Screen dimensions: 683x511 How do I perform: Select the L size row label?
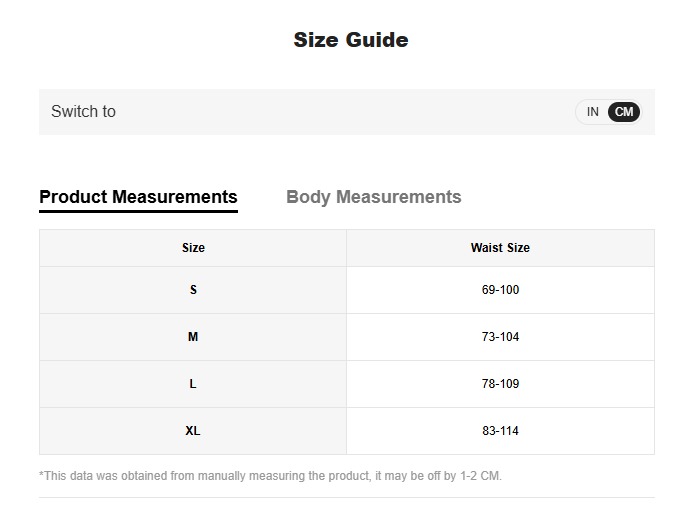(193, 384)
